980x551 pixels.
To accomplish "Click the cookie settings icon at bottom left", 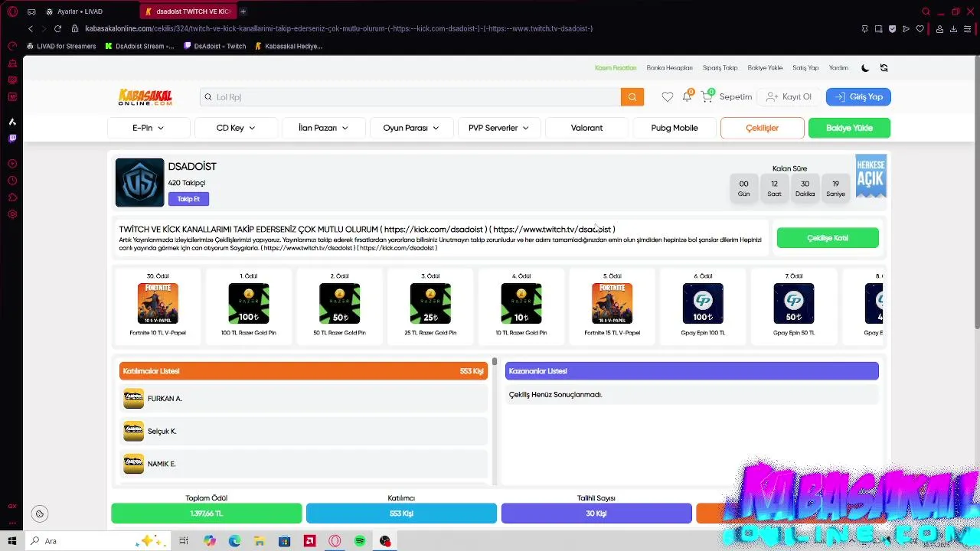I will point(40,514).
